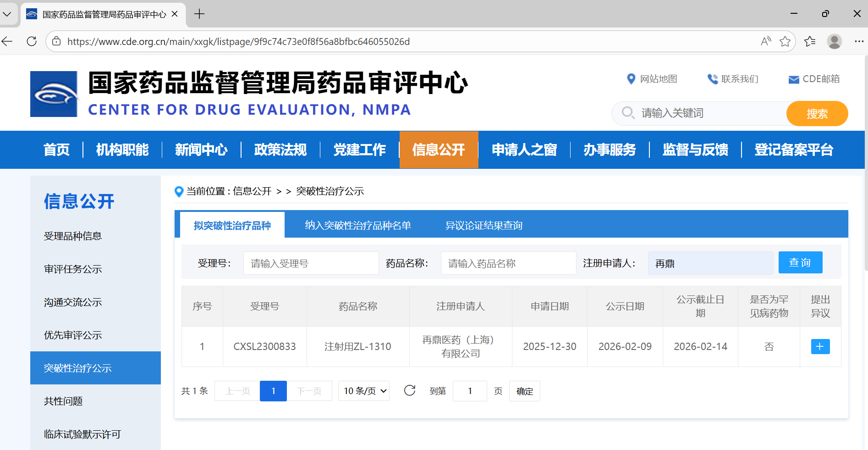The height and width of the screenshot is (450, 868).
Task: Click the CDE fish logo
Action: tap(54, 94)
